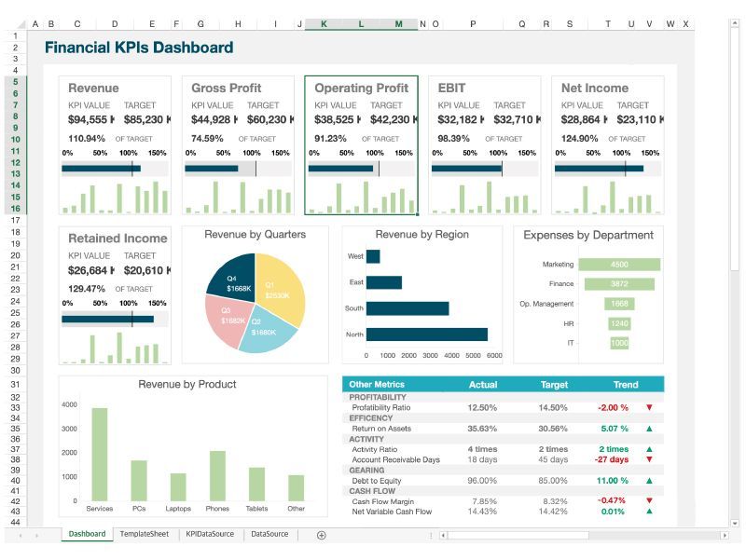The image size is (746, 560).
Task: Click vertical scrollbar down arrow
Action: (x=735, y=523)
